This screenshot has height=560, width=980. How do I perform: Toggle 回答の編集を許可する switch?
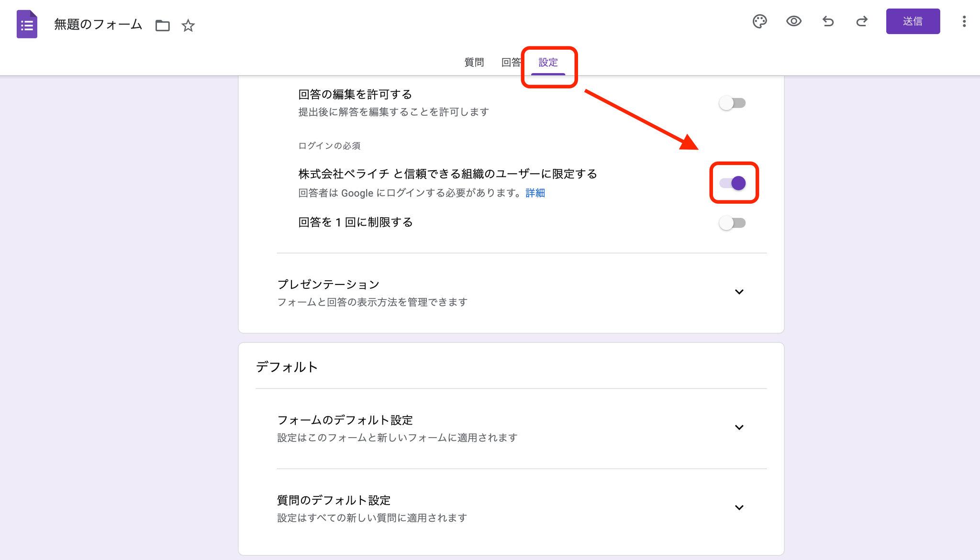coord(733,103)
